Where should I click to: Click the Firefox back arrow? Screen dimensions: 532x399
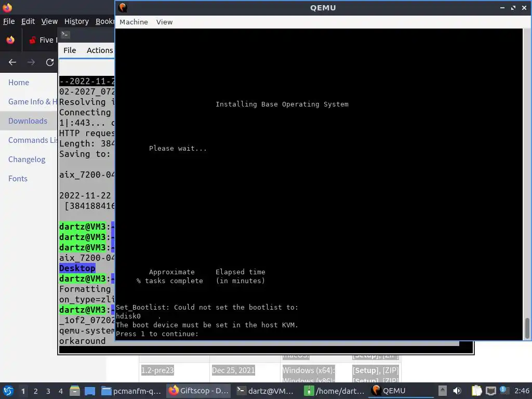coord(12,62)
